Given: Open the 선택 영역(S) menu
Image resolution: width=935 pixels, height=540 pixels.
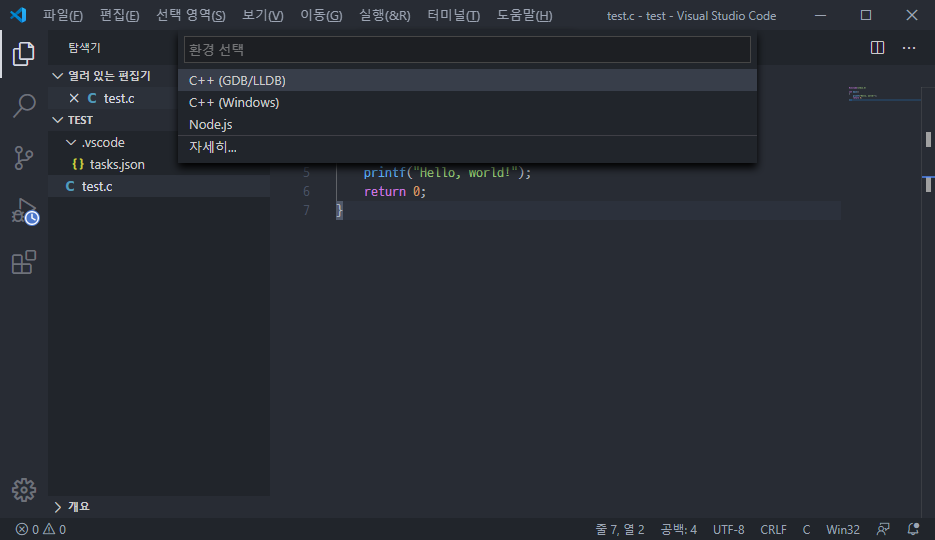Looking at the screenshot, I should click(x=191, y=15).
